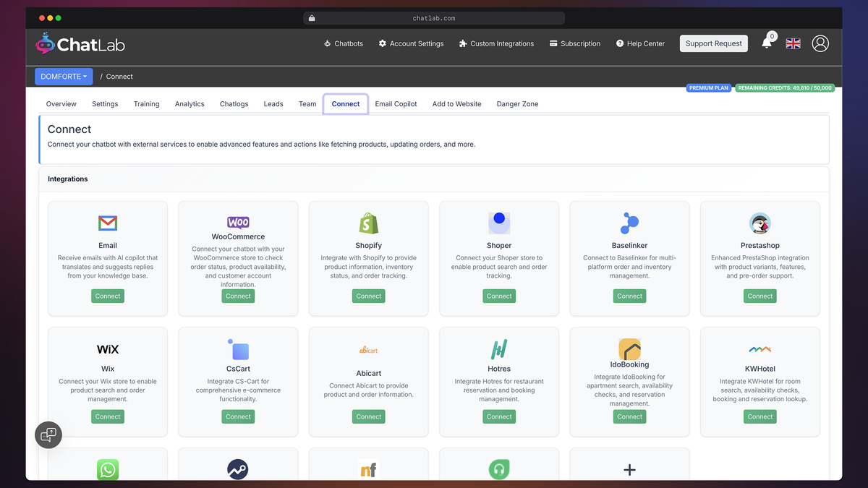This screenshot has width=868, height=488.
Task: Switch to the Settings tab
Action: click(x=105, y=104)
